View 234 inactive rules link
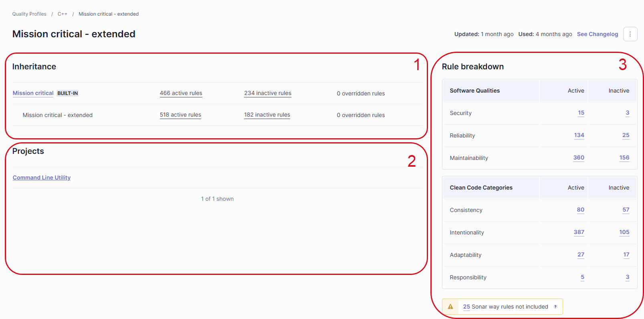This screenshot has width=644, height=319. (x=268, y=93)
